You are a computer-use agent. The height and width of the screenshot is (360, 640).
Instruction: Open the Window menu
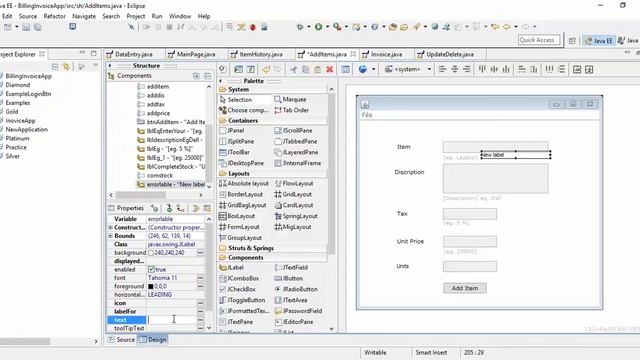(180, 16)
